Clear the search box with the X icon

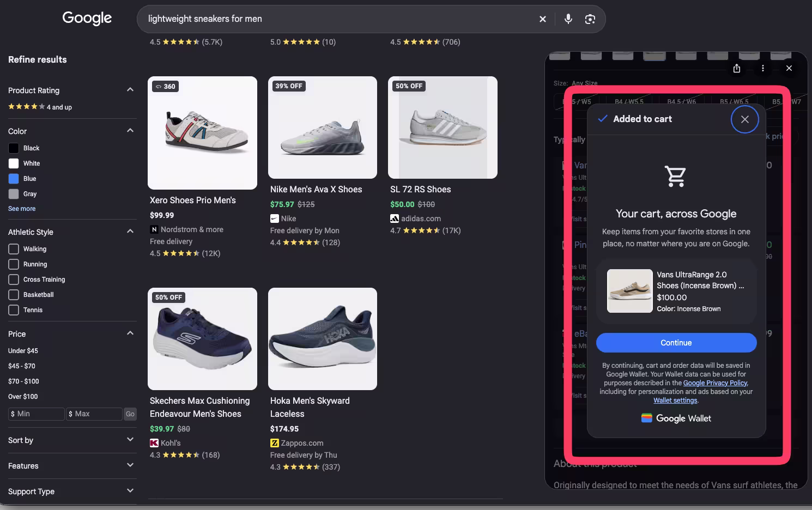[x=542, y=19]
